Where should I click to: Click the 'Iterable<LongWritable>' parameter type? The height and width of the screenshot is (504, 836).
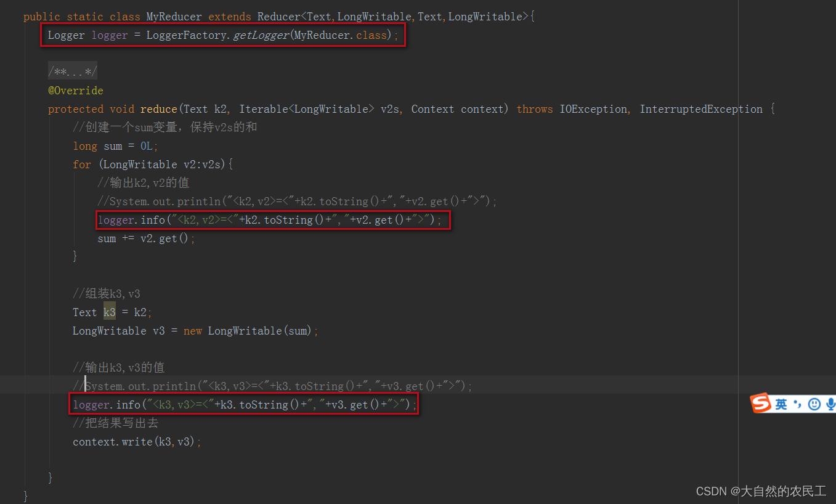(307, 109)
